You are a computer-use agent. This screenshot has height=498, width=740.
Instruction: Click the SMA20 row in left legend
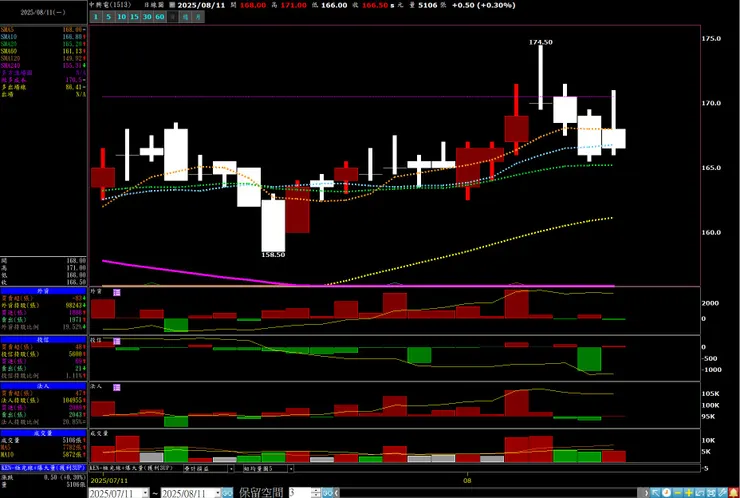pyautogui.click(x=43, y=43)
